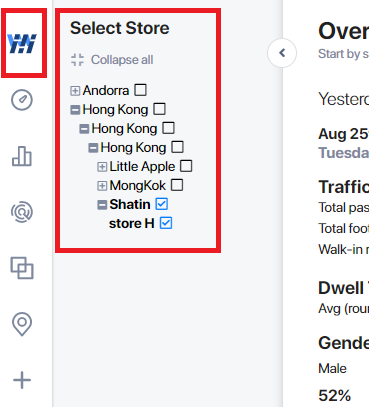
Task: Uncheck the Shatin checkbox
Action: point(162,204)
